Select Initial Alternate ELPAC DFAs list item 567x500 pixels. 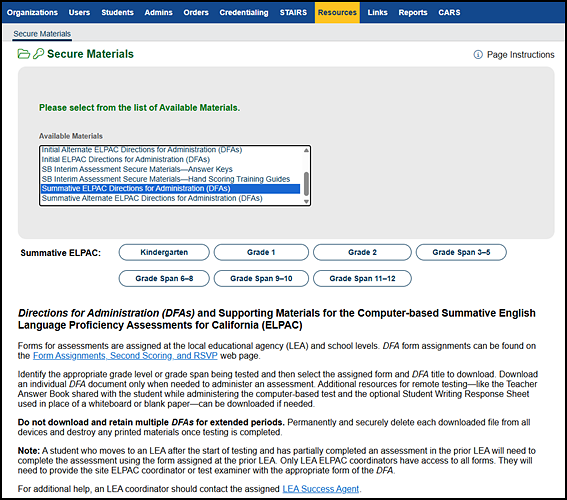coord(170,150)
